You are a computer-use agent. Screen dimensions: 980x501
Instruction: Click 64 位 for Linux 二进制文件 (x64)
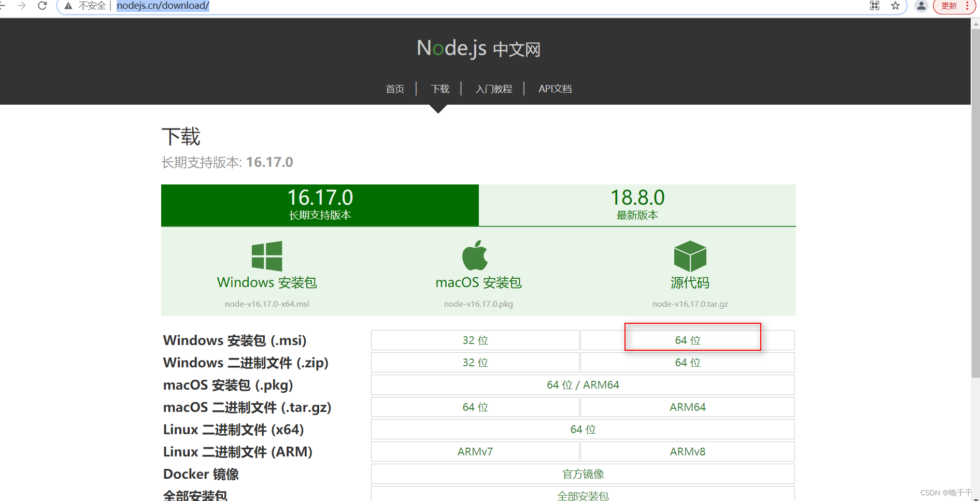(x=583, y=430)
